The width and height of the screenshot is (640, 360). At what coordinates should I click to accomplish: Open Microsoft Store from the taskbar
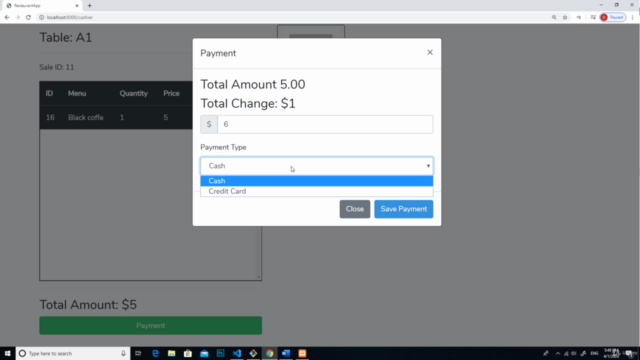(x=188, y=353)
